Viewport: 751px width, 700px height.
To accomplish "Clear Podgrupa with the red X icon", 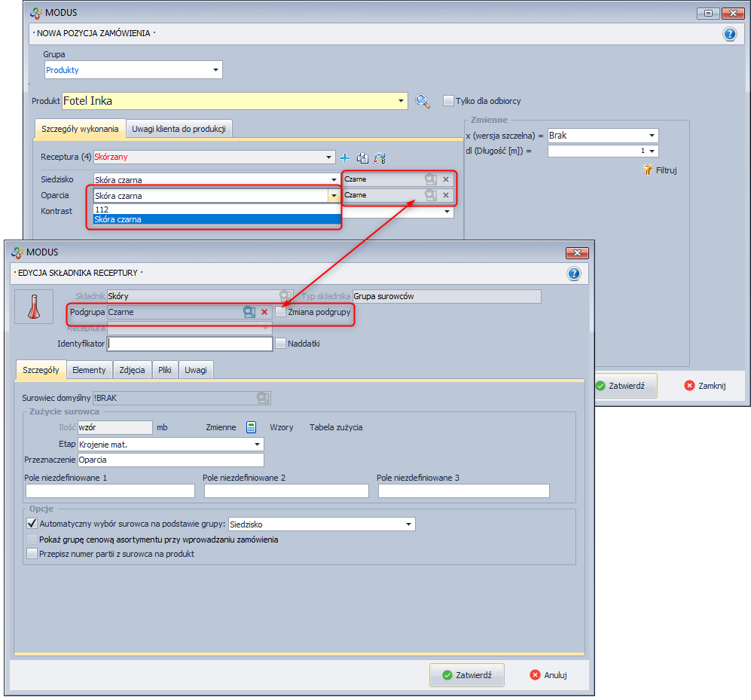I will pos(264,312).
